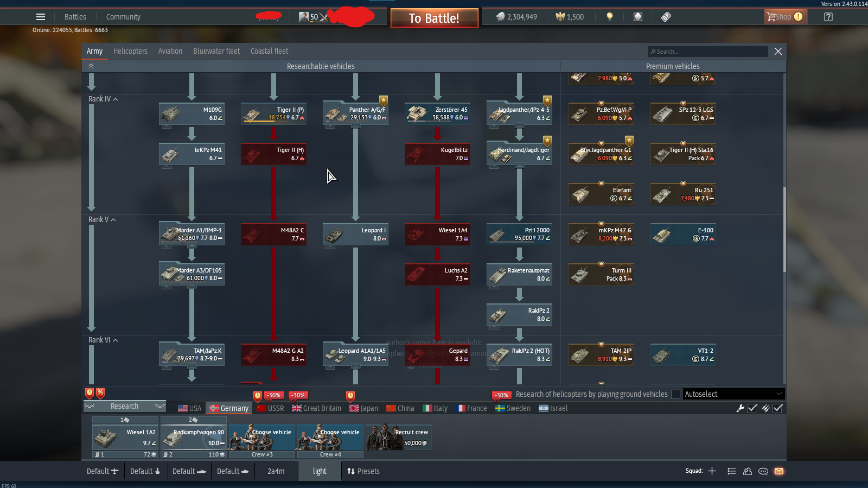
Task: Open the chat bubble icon
Action: [x=763, y=471]
